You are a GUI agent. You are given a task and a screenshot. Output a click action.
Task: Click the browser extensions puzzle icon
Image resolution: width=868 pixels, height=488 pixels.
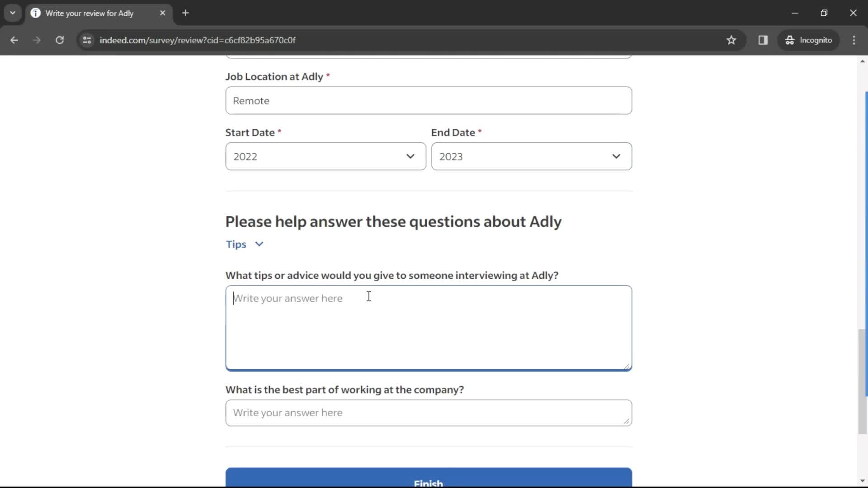(763, 40)
